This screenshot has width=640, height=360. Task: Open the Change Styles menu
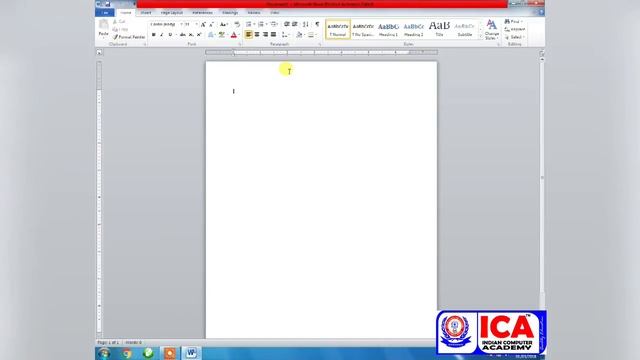(491, 29)
